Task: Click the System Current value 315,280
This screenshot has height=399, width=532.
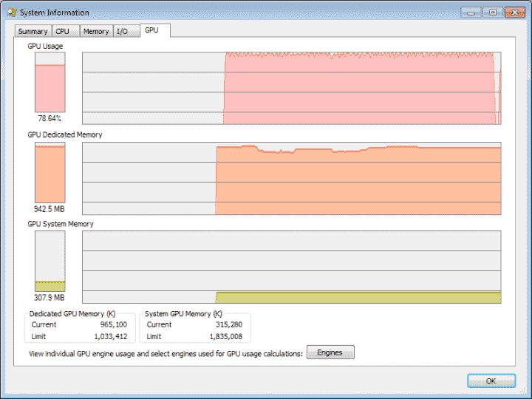Action: click(229, 324)
